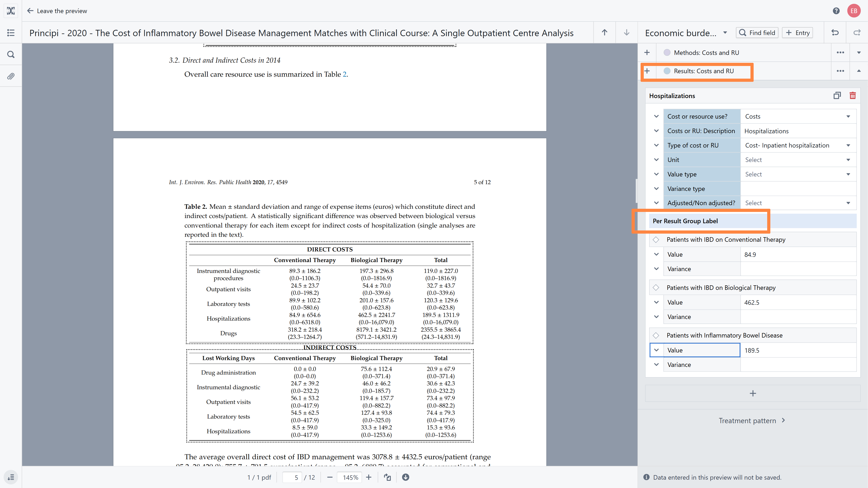This screenshot has height=488, width=868.
Task: Expand chevron beside Costs or RU: Description
Action: point(656,131)
